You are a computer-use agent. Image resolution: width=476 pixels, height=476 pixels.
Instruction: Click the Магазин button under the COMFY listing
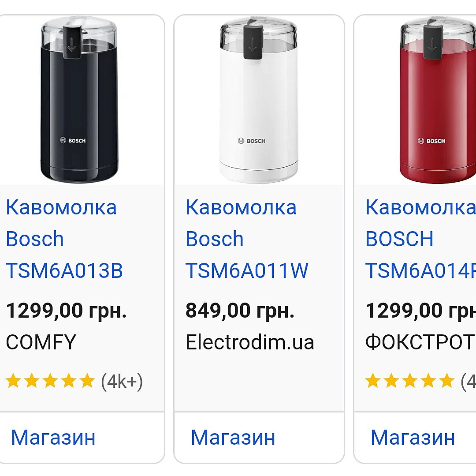point(53,437)
